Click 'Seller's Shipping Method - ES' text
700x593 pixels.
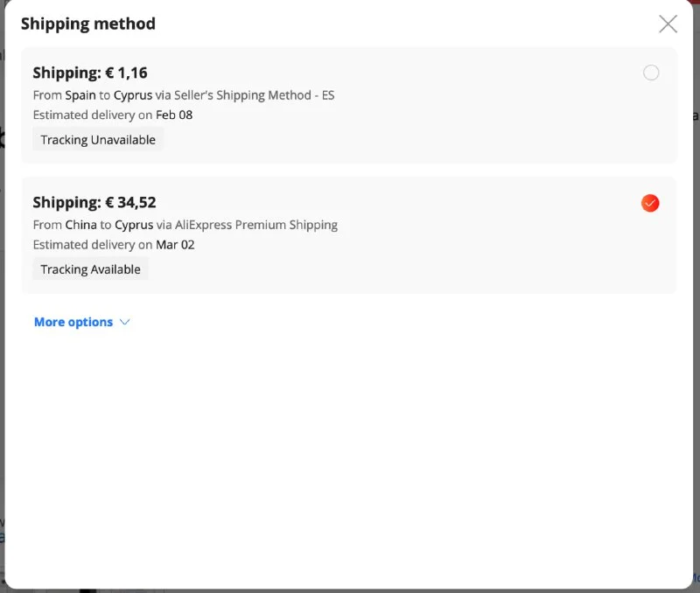[x=257, y=95]
